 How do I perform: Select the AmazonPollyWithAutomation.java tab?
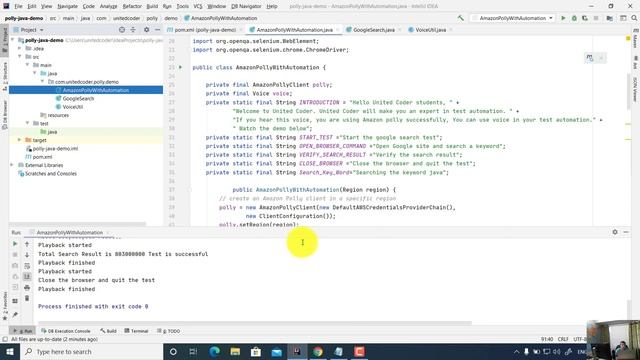294,30
